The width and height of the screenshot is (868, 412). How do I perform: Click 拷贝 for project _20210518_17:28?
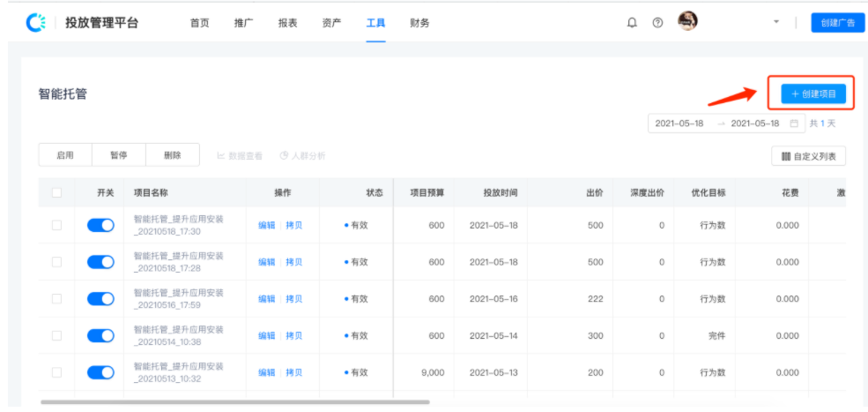click(294, 262)
